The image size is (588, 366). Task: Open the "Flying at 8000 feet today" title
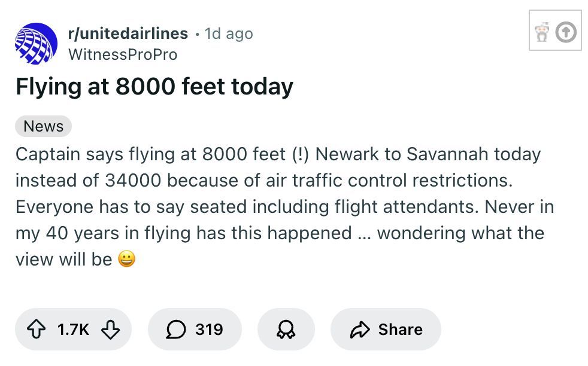click(154, 87)
